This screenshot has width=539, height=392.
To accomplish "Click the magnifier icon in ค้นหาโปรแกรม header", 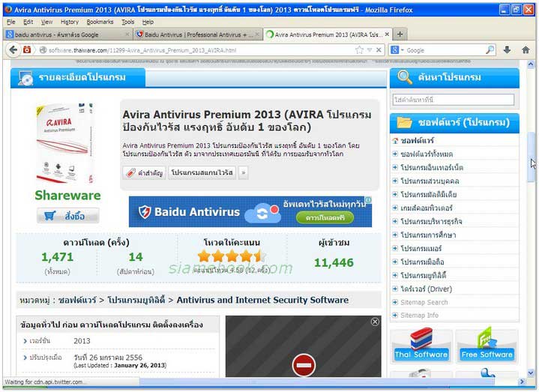I will tap(404, 77).
